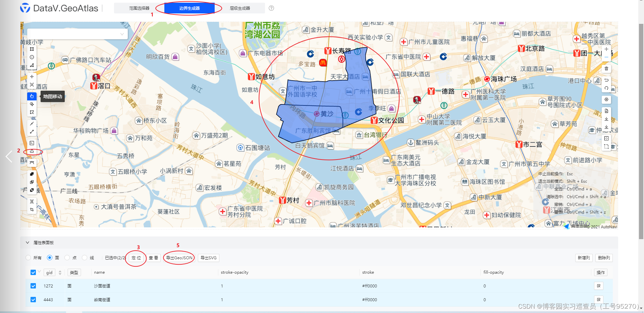Screen dimensions: 644x313
Task: Select the 线 radio button in attribute panel
Action: pyautogui.click(x=84, y=258)
